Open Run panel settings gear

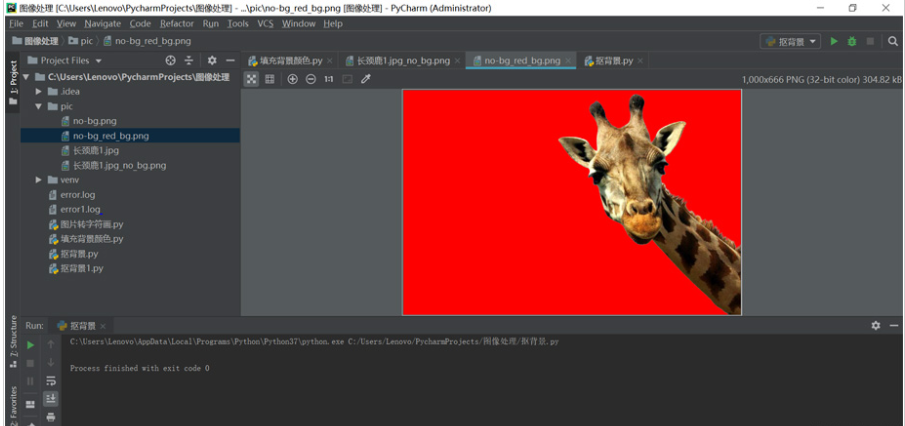click(x=876, y=326)
